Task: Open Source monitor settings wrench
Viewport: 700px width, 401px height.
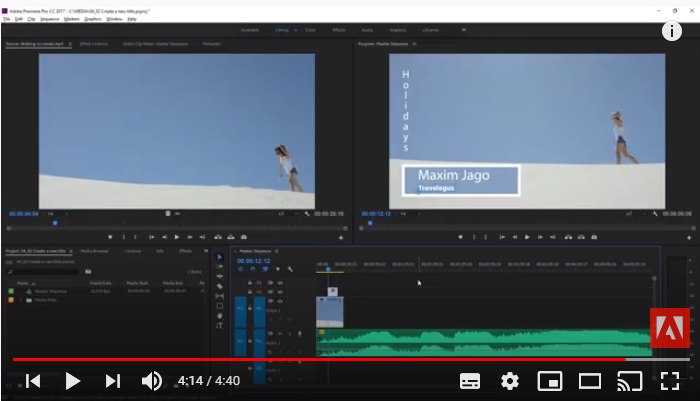Action: click(307, 214)
